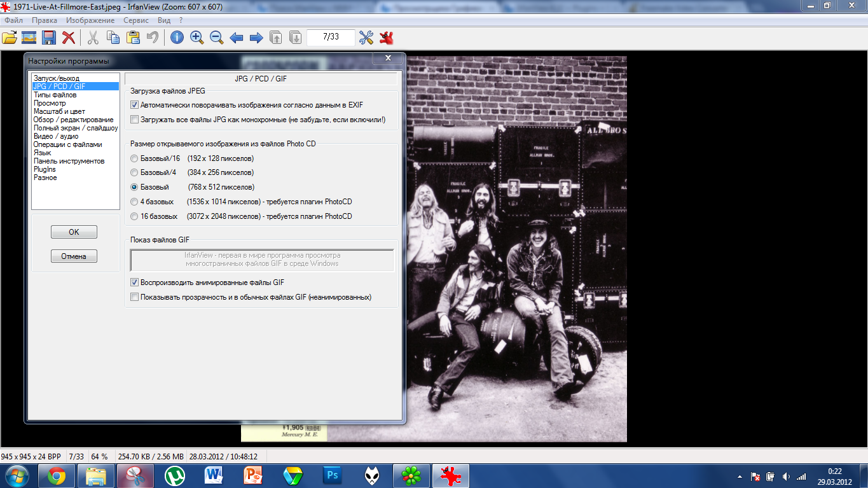Confirm settings with the OK button
The height and width of the screenshot is (488, 868).
[x=74, y=232]
